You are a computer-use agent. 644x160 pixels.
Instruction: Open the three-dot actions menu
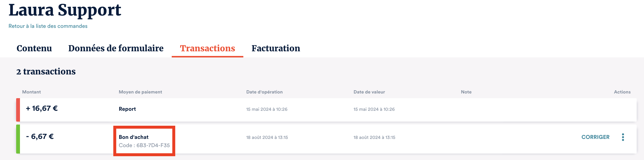click(x=623, y=137)
